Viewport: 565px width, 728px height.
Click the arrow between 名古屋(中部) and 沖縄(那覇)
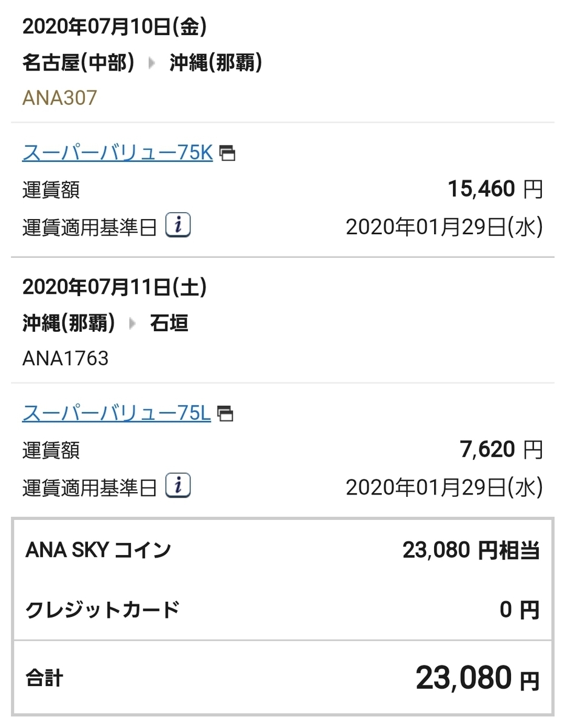[x=152, y=63]
